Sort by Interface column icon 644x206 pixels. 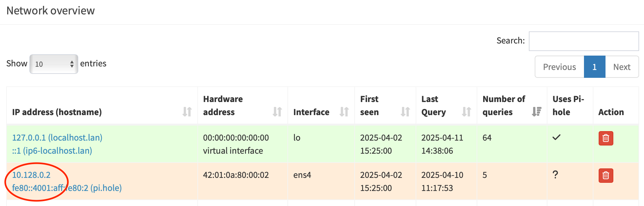tap(344, 112)
